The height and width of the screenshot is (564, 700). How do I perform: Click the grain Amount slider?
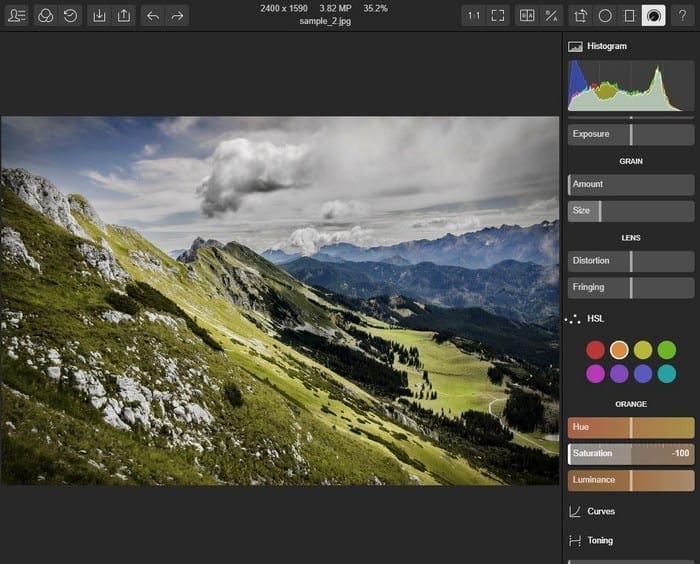point(631,184)
